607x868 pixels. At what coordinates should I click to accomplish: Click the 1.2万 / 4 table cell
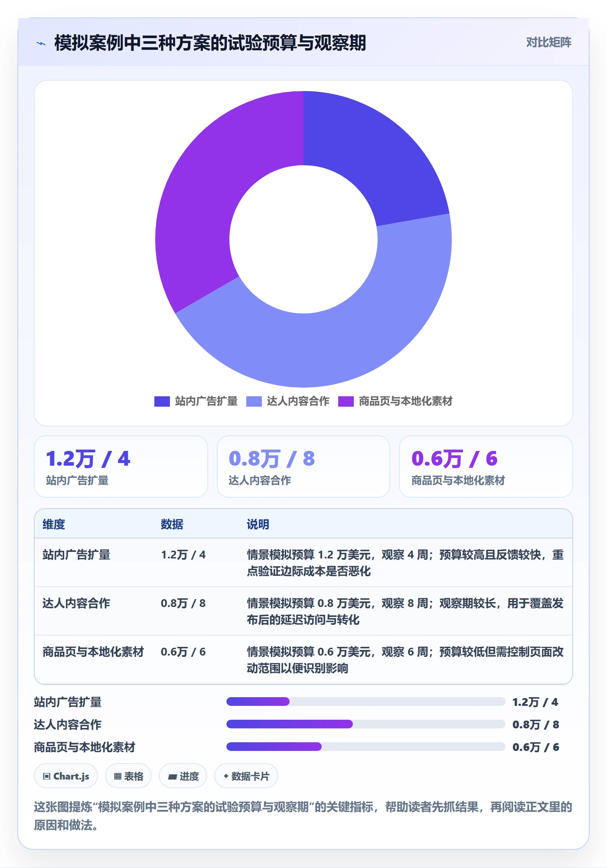coord(183,555)
